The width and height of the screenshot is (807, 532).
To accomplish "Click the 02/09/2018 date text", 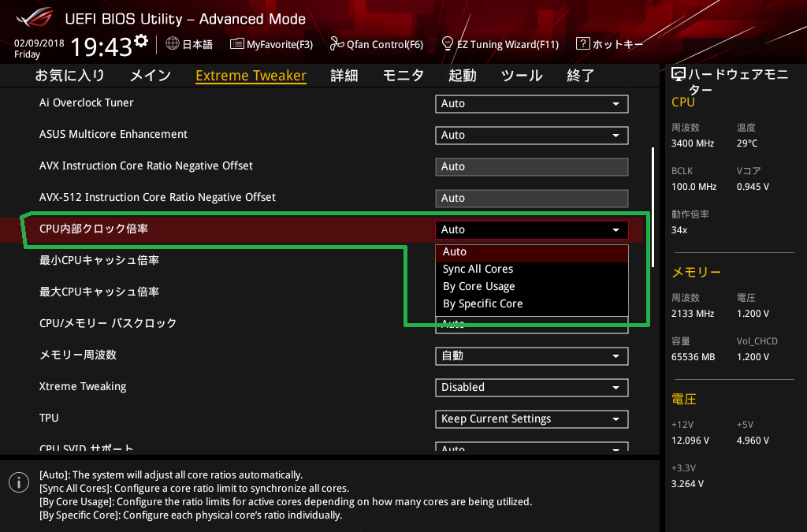I will [39, 43].
